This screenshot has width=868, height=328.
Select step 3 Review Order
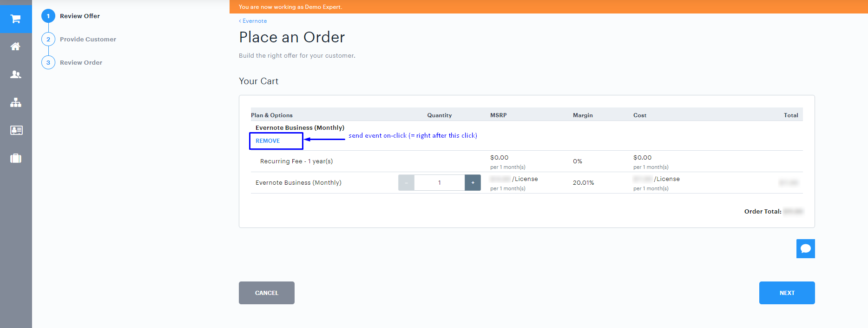tap(72, 62)
